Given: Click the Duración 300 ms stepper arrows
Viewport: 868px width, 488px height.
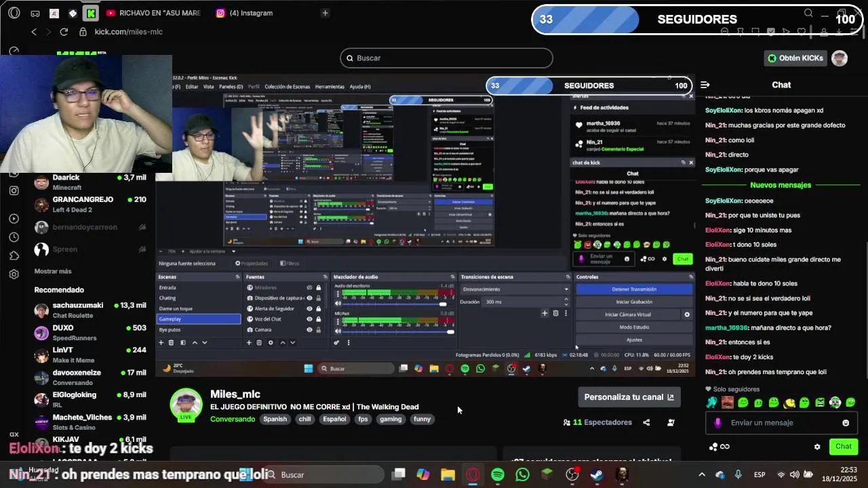Looking at the screenshot, I should (566, 302).
